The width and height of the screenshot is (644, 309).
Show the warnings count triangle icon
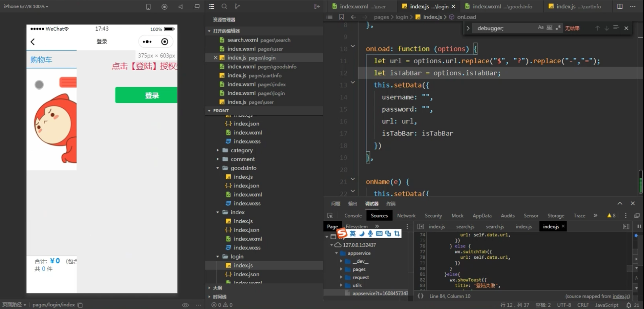point(609,215)
